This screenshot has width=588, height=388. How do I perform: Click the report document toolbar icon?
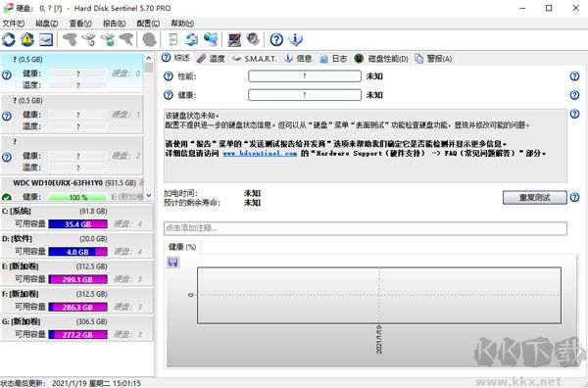(x=172, y=39)
